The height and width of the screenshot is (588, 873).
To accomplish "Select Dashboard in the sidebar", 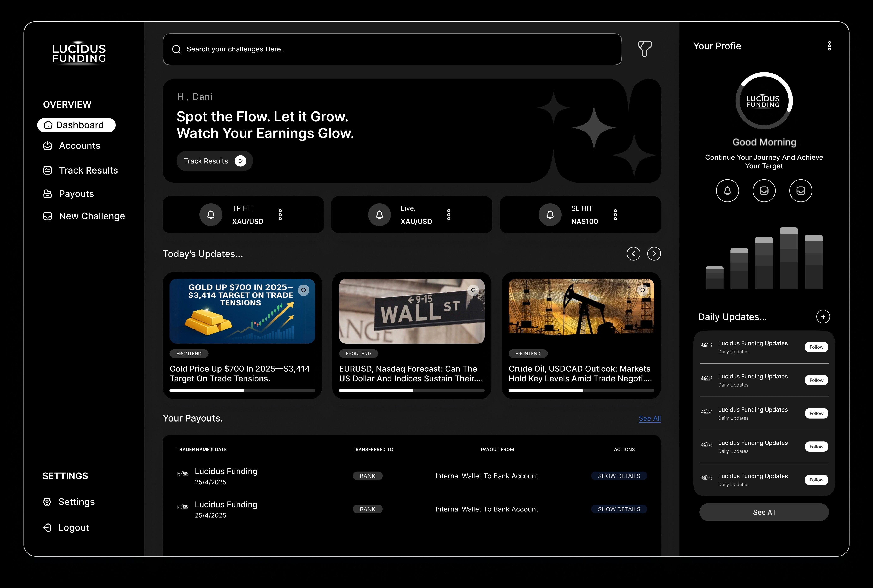I will click(x=77, y=125).
